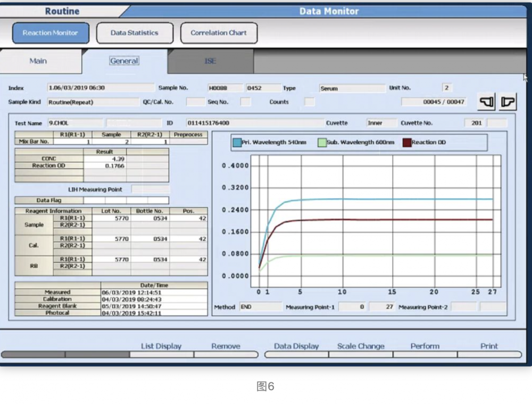The width and height of the screenshot is (532, 404).
Task: Click the Measured date 06/03/2019 12:14:51
Action: pyautogui.click(x=154, y=292)
